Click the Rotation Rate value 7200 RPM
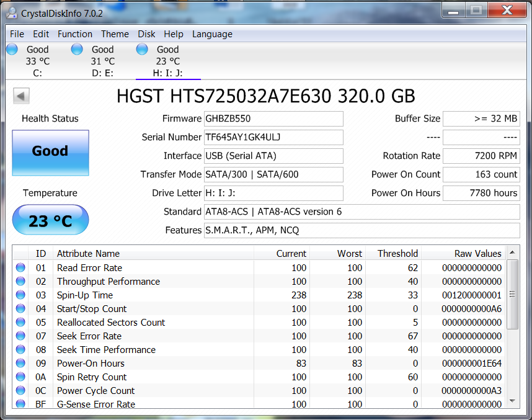Image resolution: width=532 pixels, height=420 pixels. coord(481,156)
